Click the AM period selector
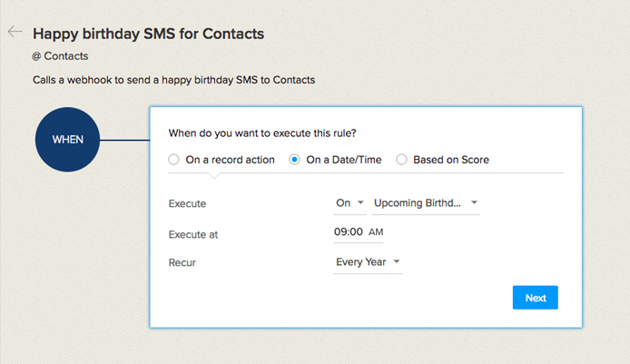This screenshot has width=630, height=364. coord(376,232)
